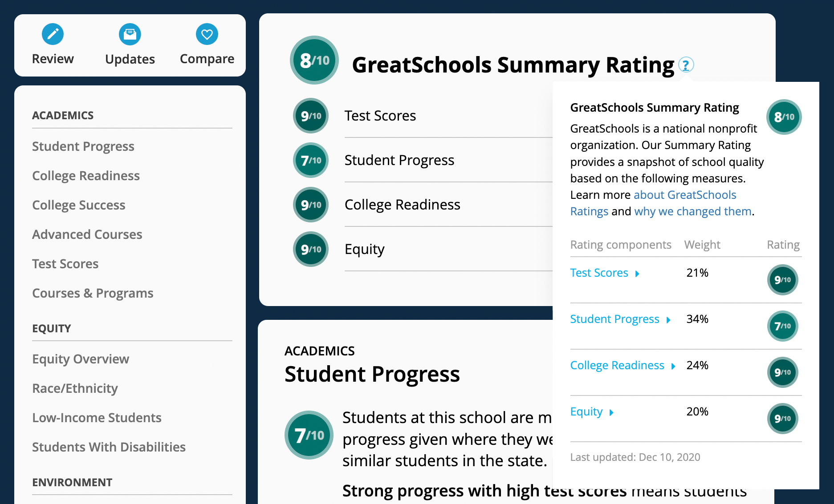Image resolution: width=834 pixels, height=504 pixels.
Task: Click the 8/10 Summary Rating badge
Action: (313, 60)
